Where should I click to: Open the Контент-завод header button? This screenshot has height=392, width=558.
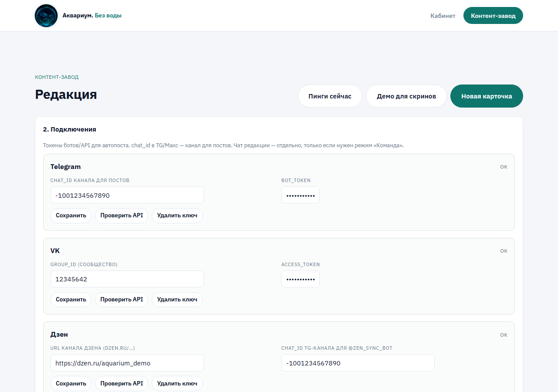click(x=493, y=16)
